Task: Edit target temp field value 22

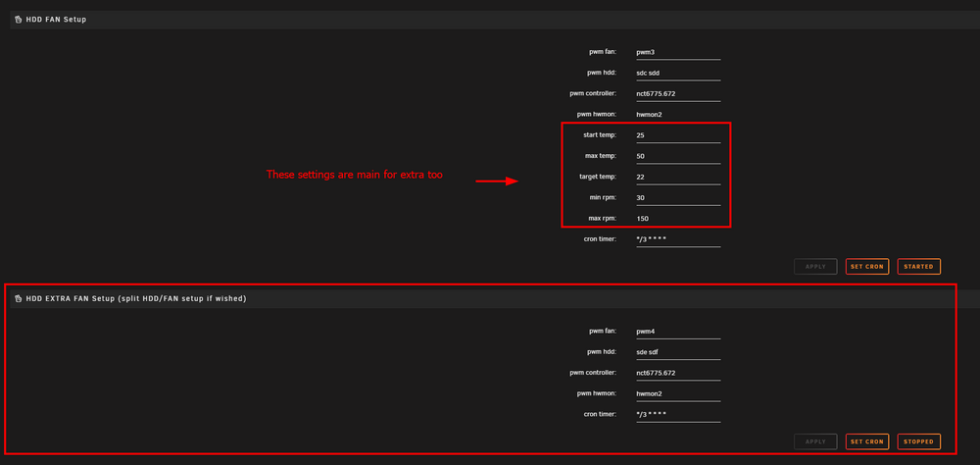Action: pos(678,177)
